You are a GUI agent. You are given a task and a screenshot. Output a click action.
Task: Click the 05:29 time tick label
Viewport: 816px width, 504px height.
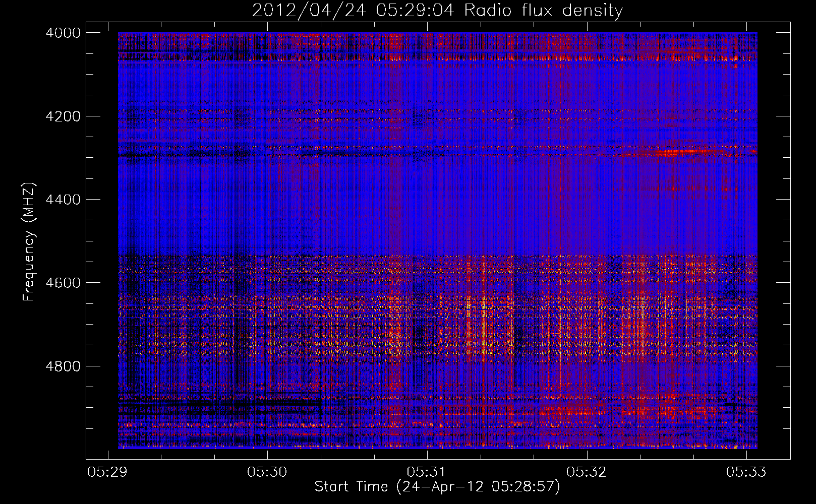tap(107, 472)
